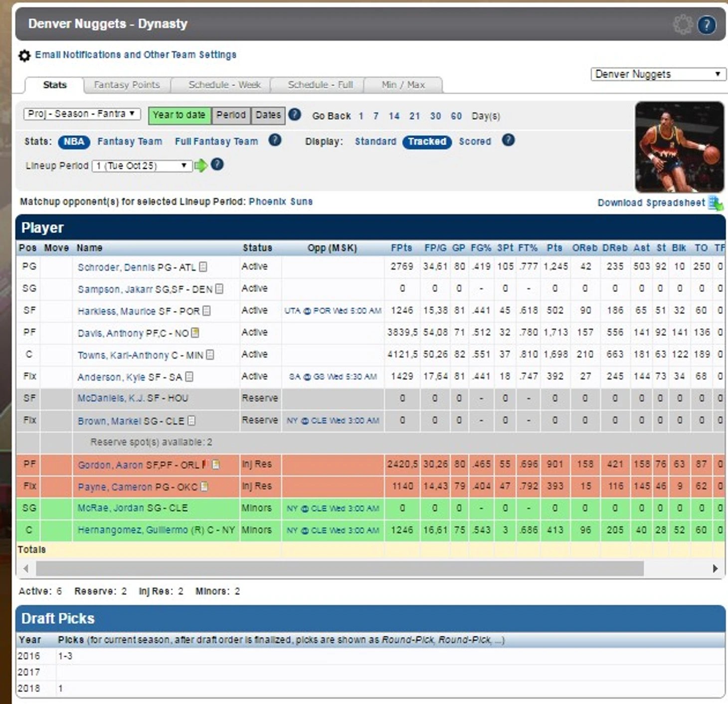Select the NBA stats option

74,142
